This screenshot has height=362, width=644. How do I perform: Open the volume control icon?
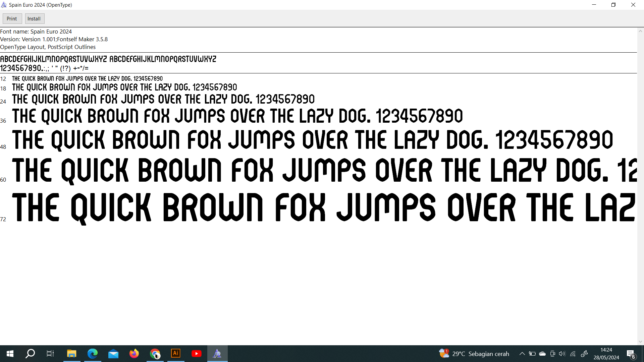coord(562,354)
